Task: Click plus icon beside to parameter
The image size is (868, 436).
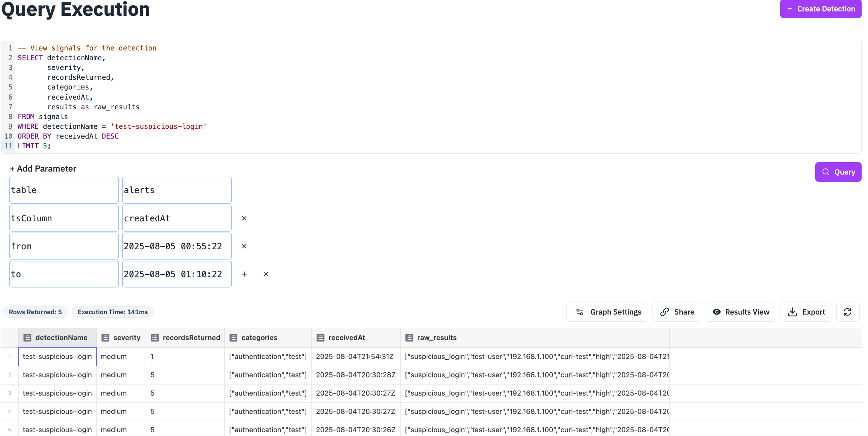Action: (x=244, y=275)
